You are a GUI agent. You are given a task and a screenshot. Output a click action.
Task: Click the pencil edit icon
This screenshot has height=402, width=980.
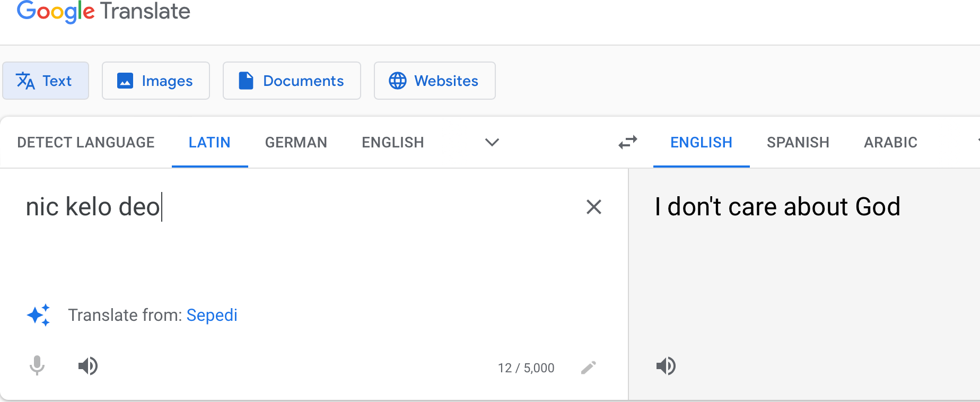(589, 368)
